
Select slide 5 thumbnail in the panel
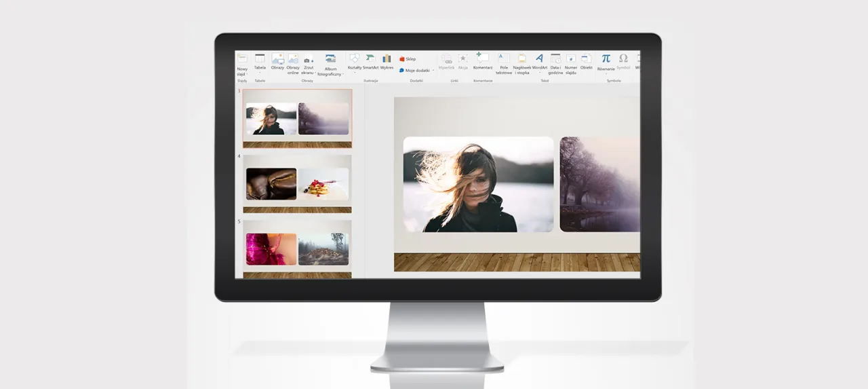point(297,248)
